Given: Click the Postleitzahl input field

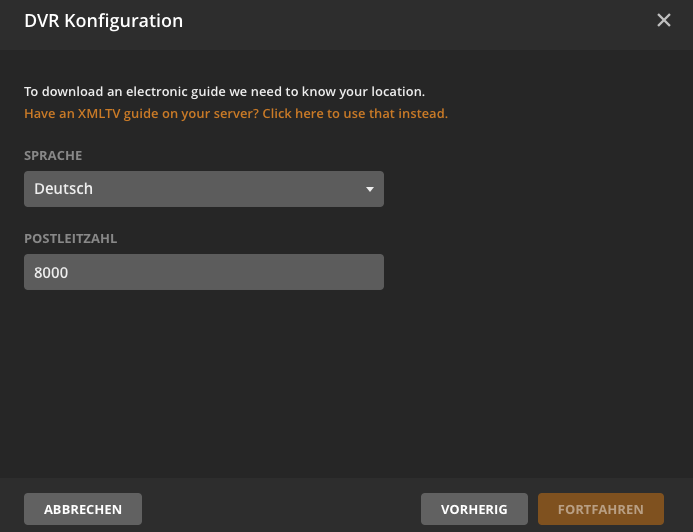Looking at the screenshot, I should point(203,272).
